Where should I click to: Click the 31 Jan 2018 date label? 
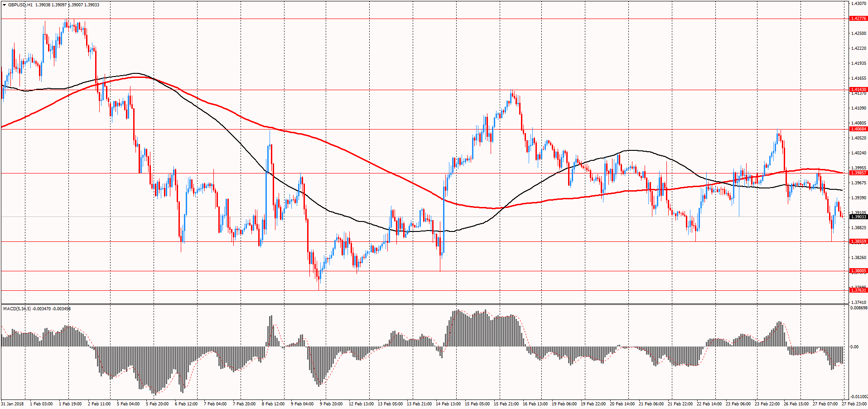point(13,404)
